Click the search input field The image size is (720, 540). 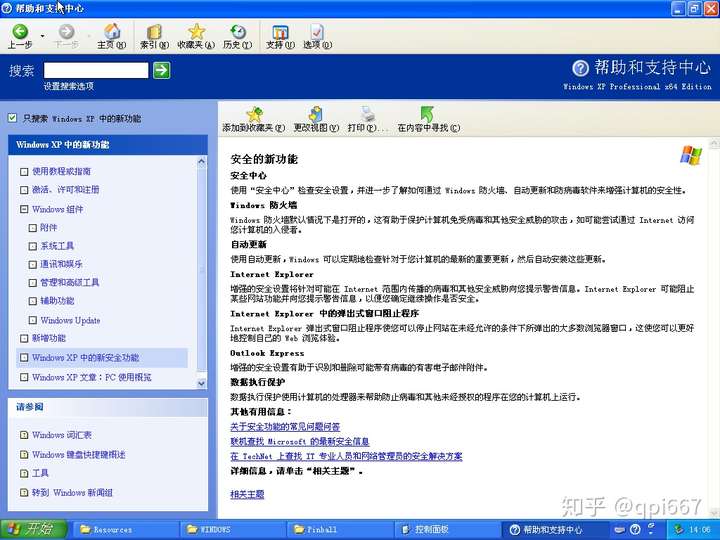[x=96, y=70]
